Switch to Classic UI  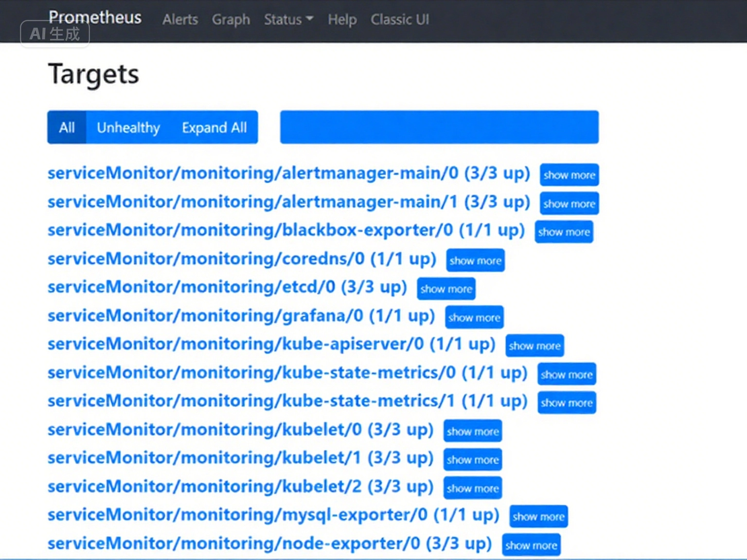tap(400, 19)
